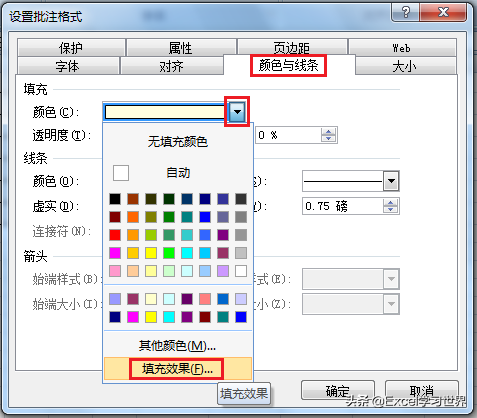Click the 0.75 磅 line weight field
The width and height of the screenshot is (477, 418).
[x=343, y=206]
